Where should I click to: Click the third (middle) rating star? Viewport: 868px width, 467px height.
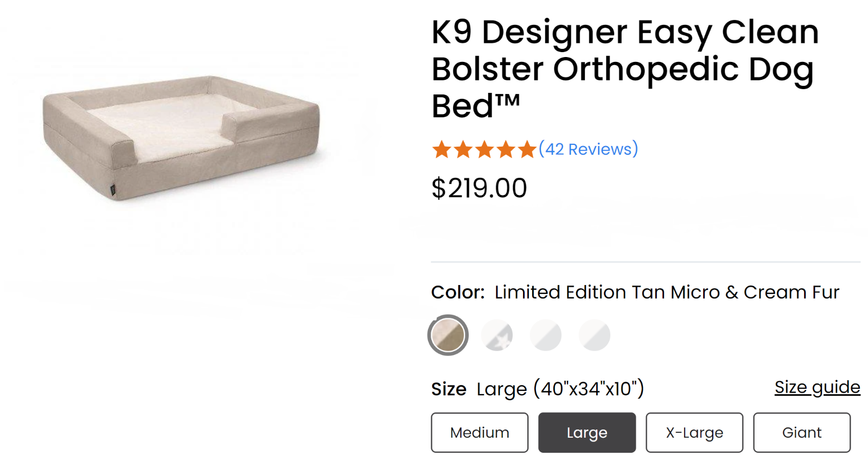[484, 149]
